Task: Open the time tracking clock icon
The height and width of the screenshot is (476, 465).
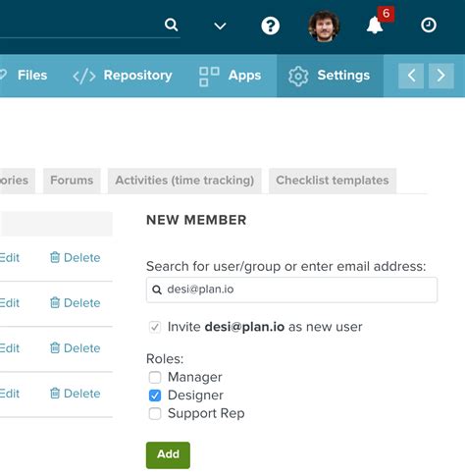Action: point(429,26)
